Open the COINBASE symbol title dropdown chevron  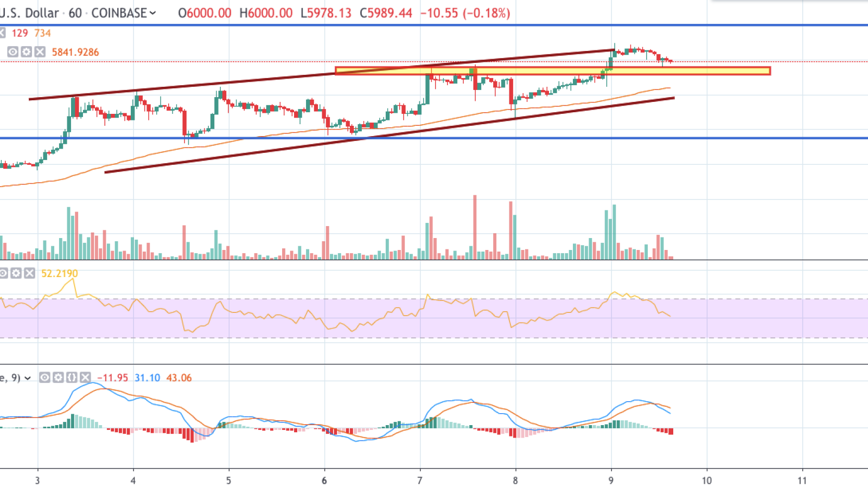click(x=152, y=13)
